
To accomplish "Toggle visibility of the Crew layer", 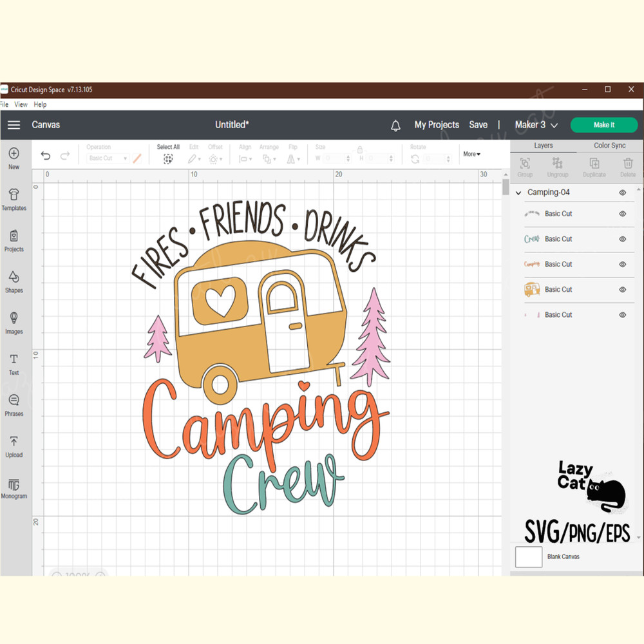I will click(622, 239).
